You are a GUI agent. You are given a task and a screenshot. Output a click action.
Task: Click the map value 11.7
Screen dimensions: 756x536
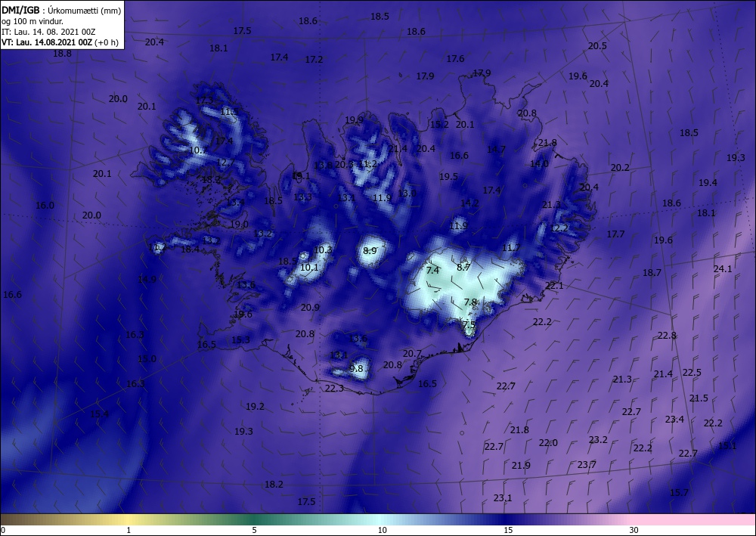click(511, 248)
